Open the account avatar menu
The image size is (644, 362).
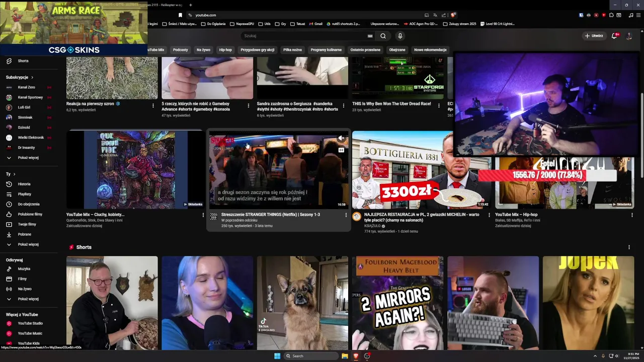[629, 36]
